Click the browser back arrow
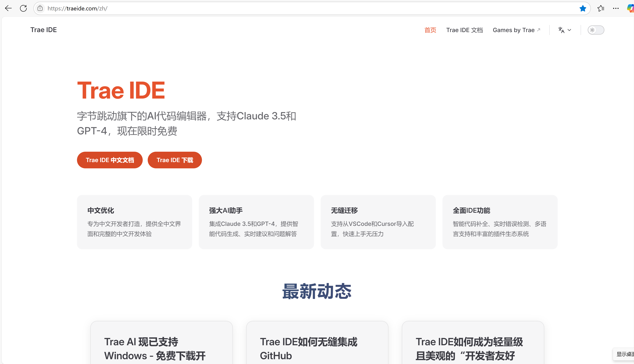This screenshot has height=364, width=634. [x=8, y=8]
